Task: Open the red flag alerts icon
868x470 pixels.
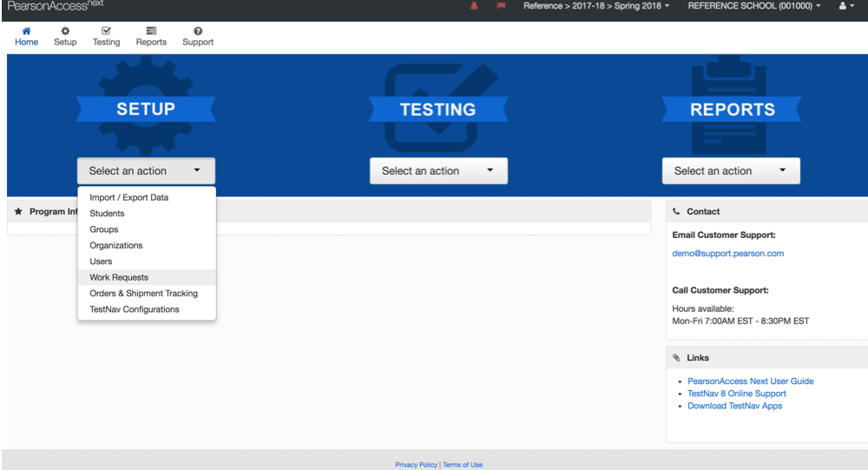Action: pyautogui.click(x=501, y=6)
